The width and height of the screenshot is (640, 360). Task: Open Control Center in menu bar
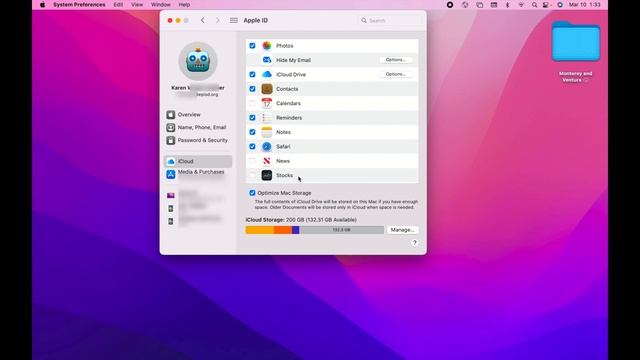[546, 5]
